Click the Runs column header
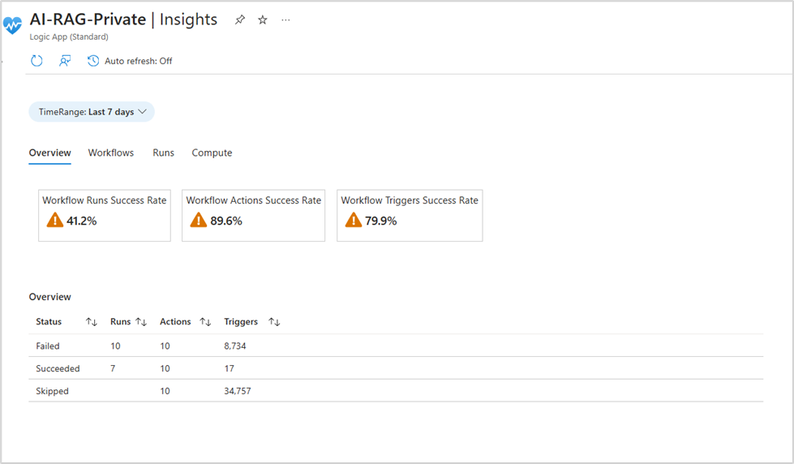This screenshot has height=464, width=794. click(121, 322)
